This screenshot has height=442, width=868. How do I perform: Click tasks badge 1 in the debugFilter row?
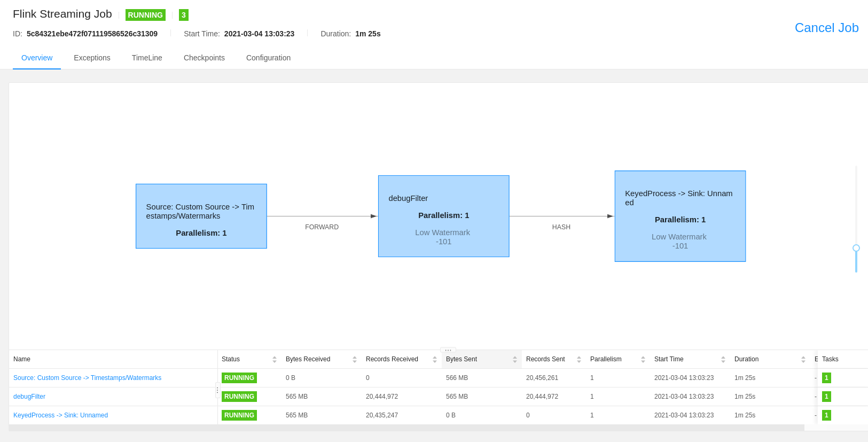pos(826,397)
